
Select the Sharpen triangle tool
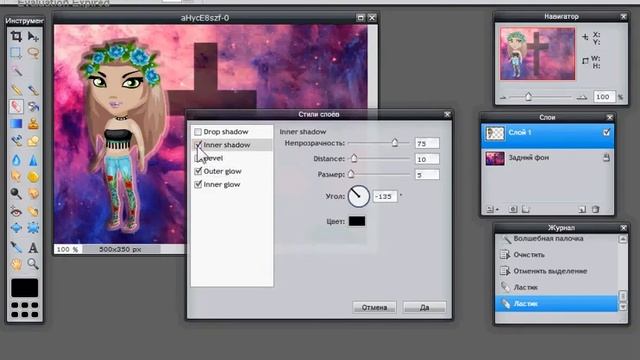click(33, 159)
